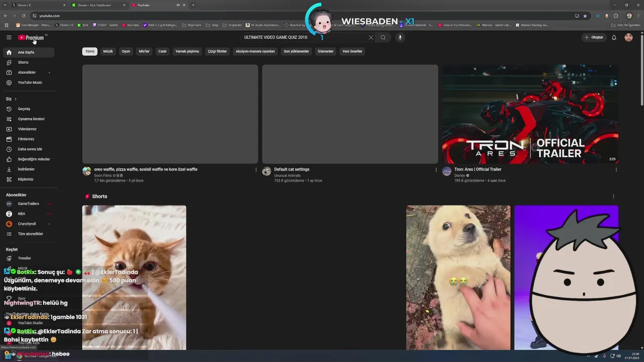Screen dimensions: 644x362
Task: Open NBA subscription channel
Action: [29, 214]
